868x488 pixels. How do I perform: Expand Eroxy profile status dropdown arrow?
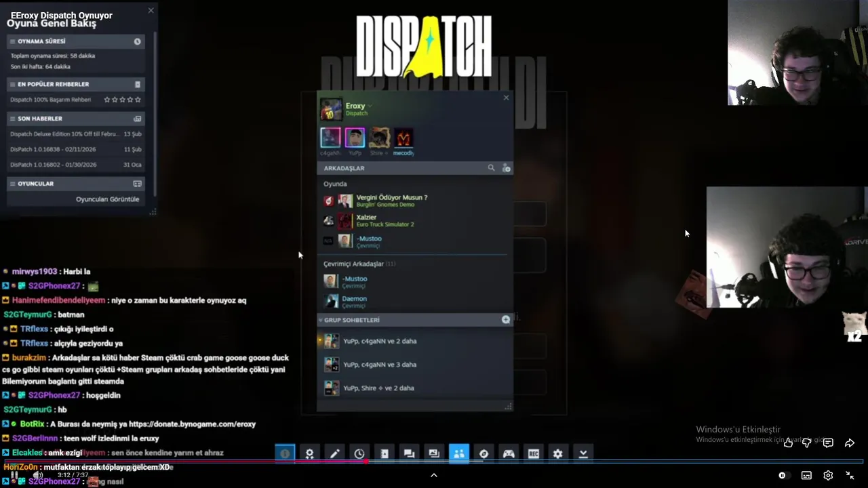[370, 106]
